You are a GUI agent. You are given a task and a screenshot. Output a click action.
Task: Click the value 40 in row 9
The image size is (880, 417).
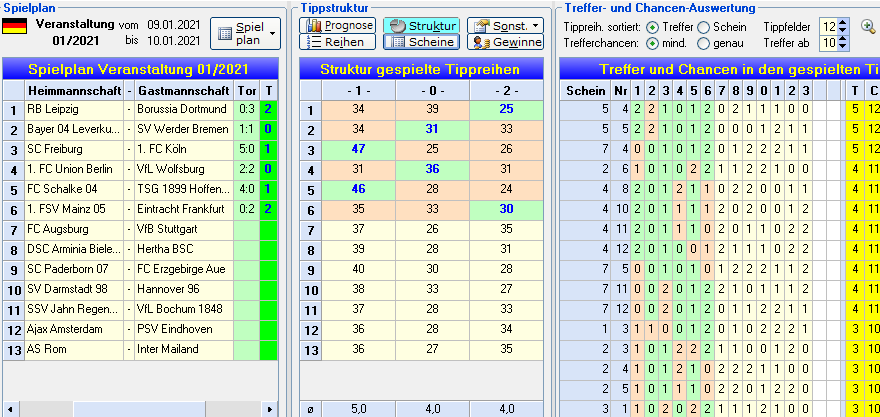[359, 269]
